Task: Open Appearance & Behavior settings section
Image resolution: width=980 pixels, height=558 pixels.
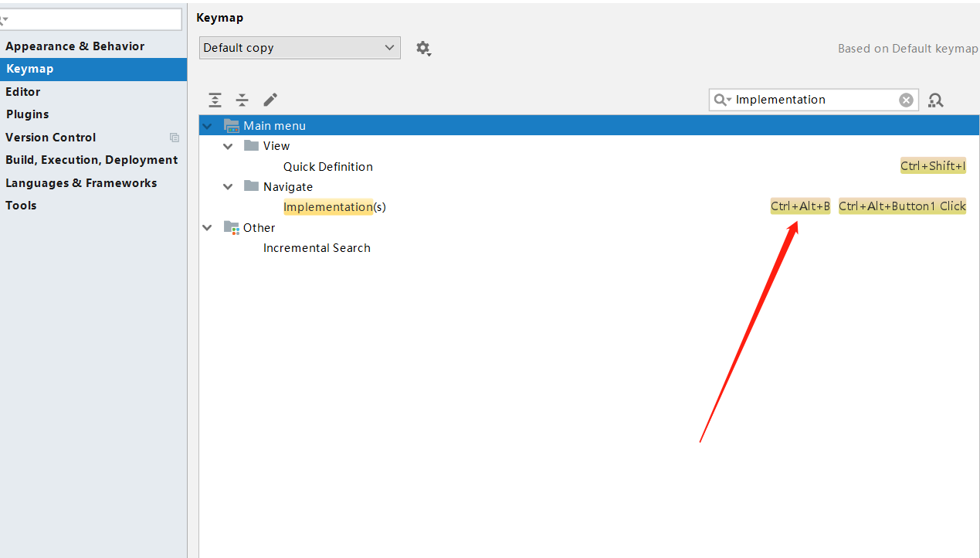Action: pos(75,46)
